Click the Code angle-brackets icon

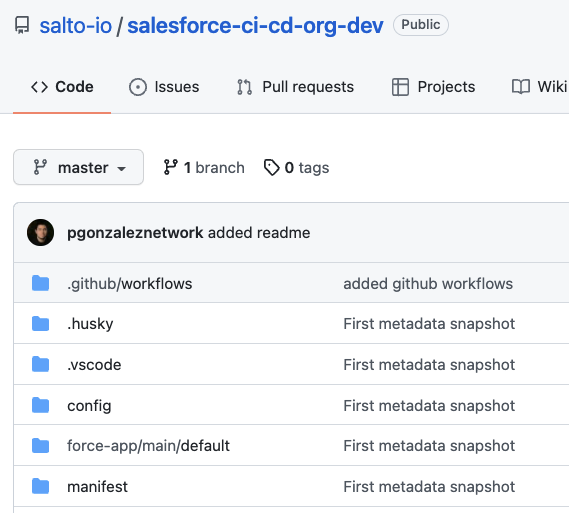(x=40, y=87)
